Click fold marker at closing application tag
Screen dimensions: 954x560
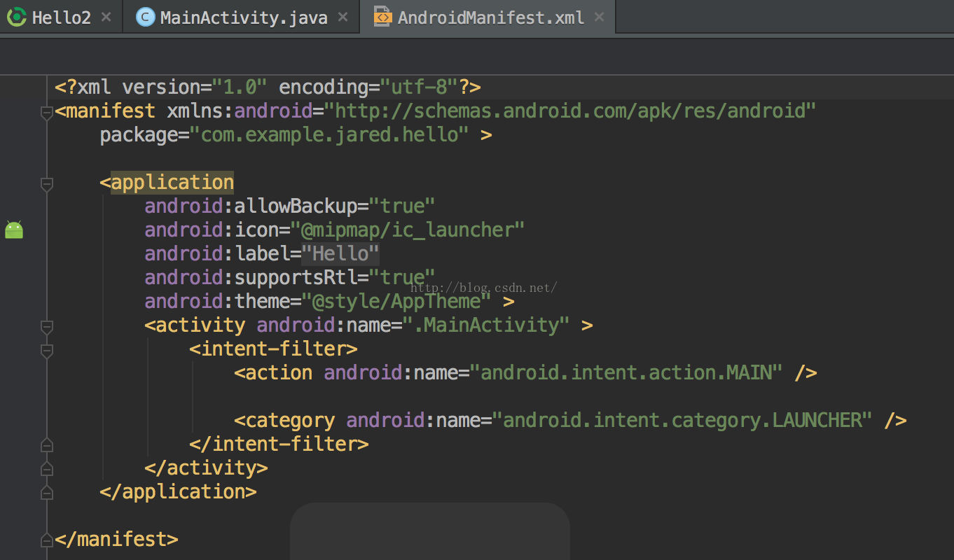(47, 492)
